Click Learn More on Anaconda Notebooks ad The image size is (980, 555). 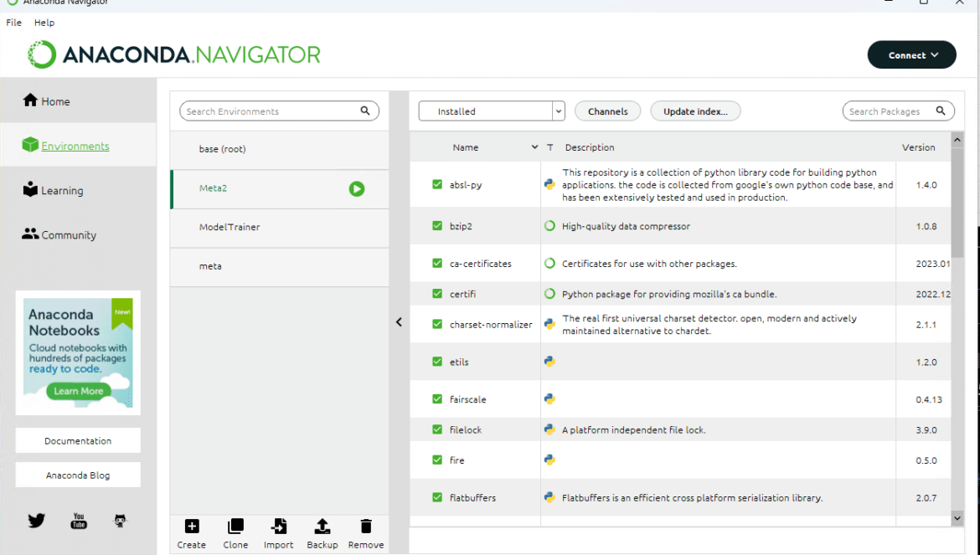pyautogui.click(x=79, y=391)
